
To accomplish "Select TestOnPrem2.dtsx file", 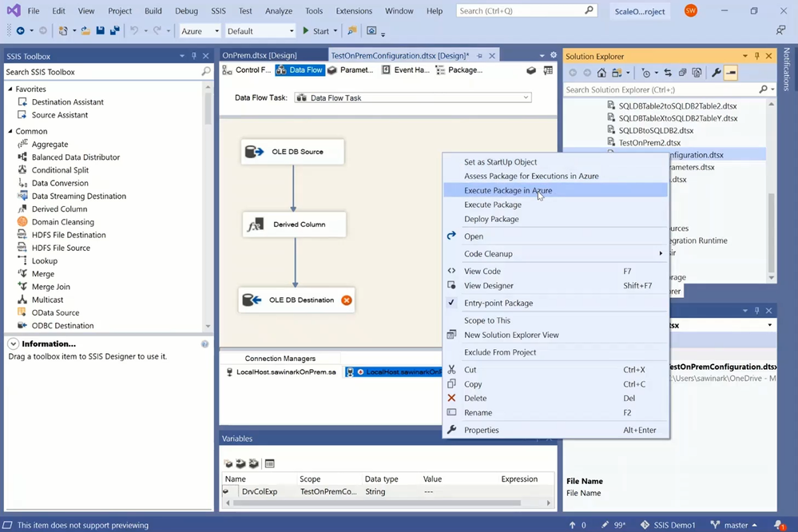I will 649,142.
